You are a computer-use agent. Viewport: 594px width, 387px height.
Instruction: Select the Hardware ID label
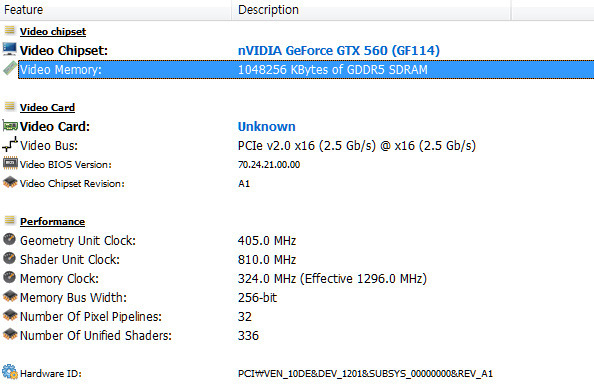(x=51, y=374)
